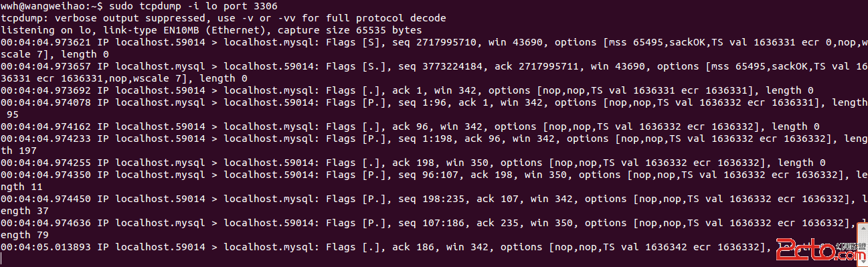Click the 'verbose output suppressed' message line
This screenshot has height=267, width=868.
(x=223, y=18)
